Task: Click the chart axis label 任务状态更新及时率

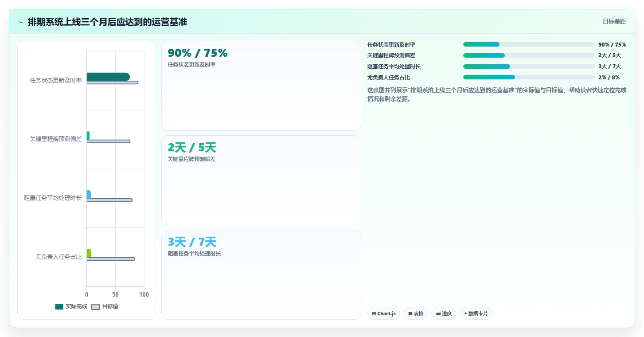Action: pos(56,80)
